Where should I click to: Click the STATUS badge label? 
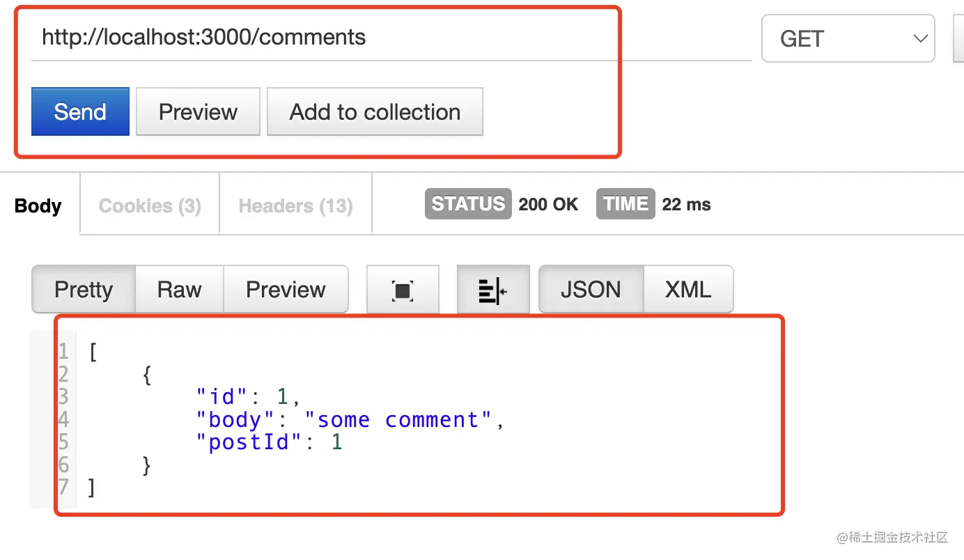coord(468,203)
